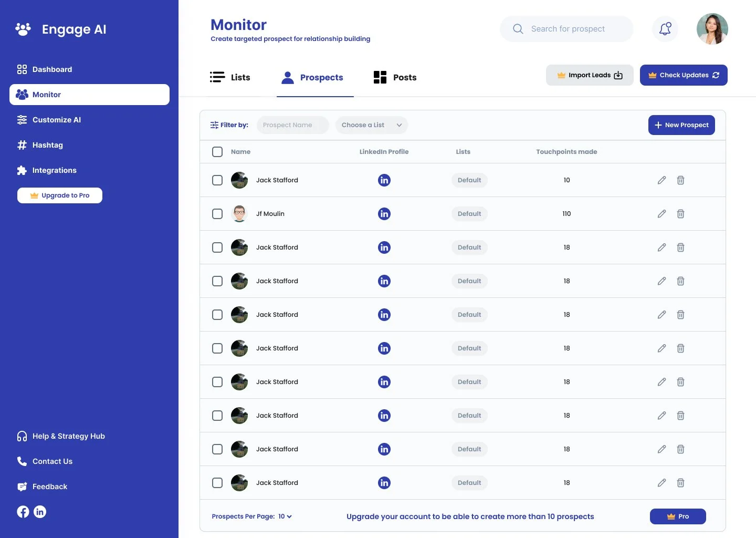Focus the Search for prospect field
The width and height of the screenshot is (756, 538).
coord(566,29)
